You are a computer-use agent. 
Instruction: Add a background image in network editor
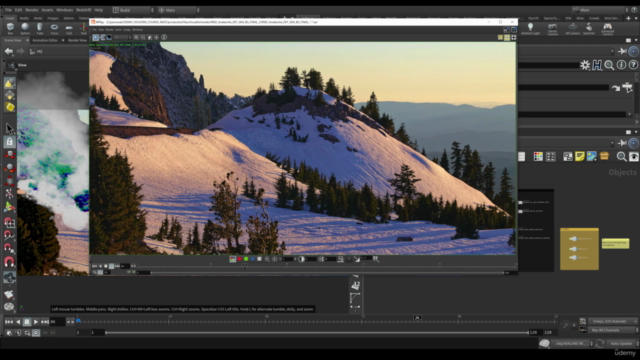point(591,156)
